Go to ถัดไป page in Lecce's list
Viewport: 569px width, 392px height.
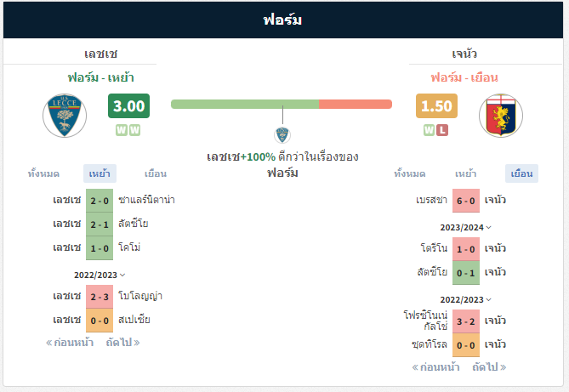(x=122, y=343)
